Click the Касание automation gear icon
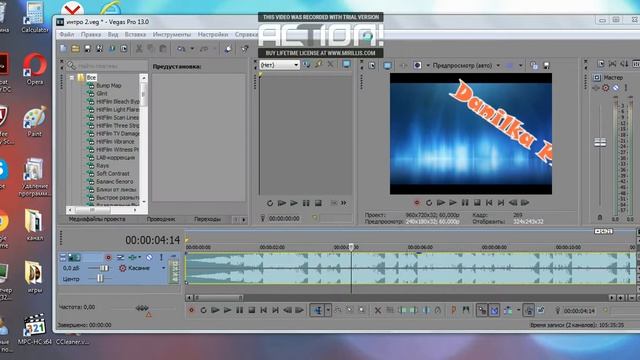 [x=122, y=268]
